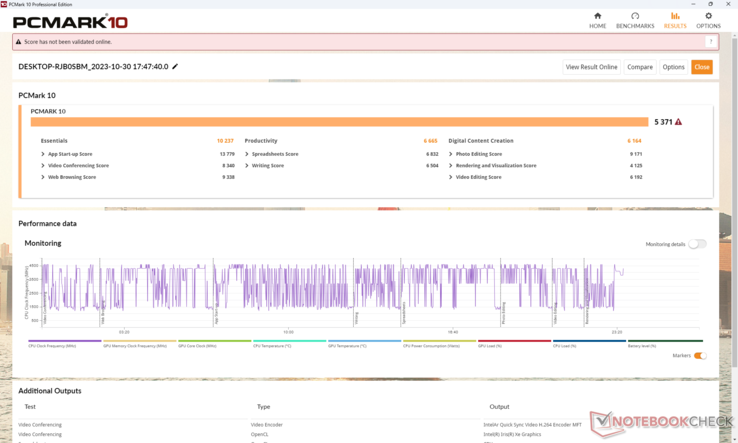
Task: Click the alert icon in validation banner
Action: [x=20, y=42]
